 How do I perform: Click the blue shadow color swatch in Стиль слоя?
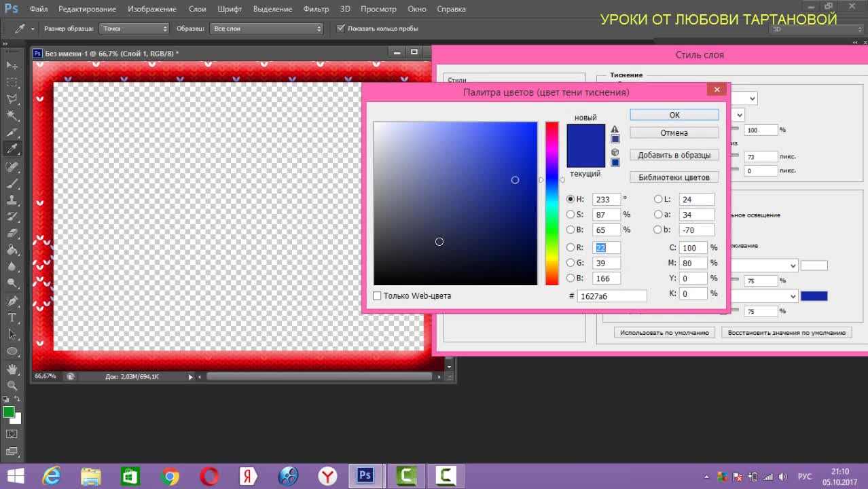point(814,296)
